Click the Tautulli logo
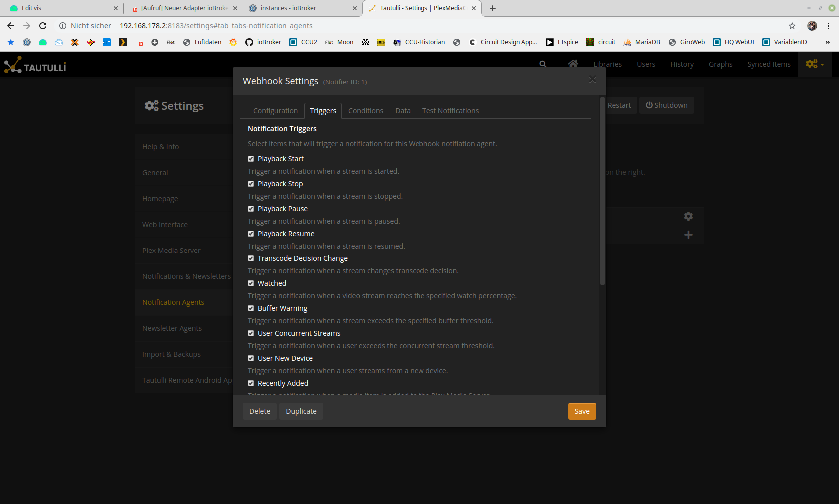 [x=35, y=65]
